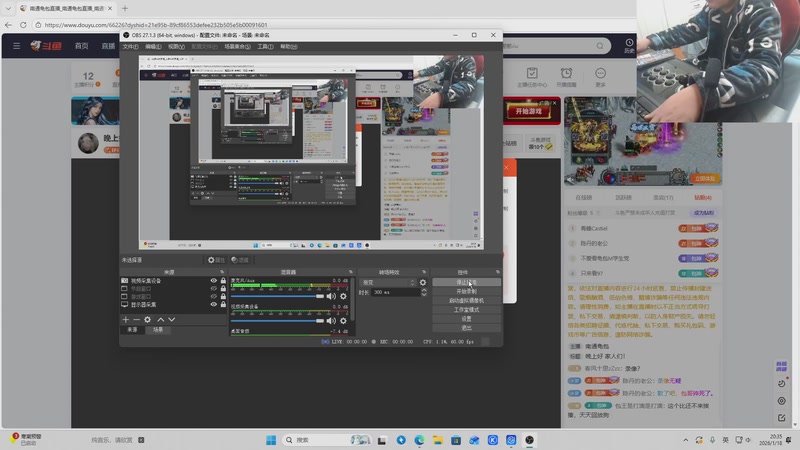Switch to the 来源 tab at bottom
Image resolution: width=800 pixels, height=450 pixels.
click(x=132, y=330)
